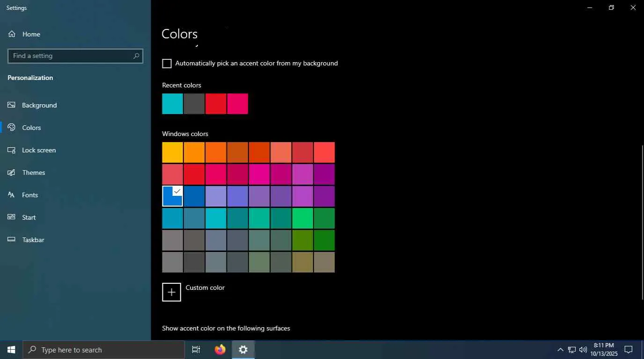Viewport: 644px width, 359px height.
Task: Add a Custom color with plus button
Action: coord(172,292)
